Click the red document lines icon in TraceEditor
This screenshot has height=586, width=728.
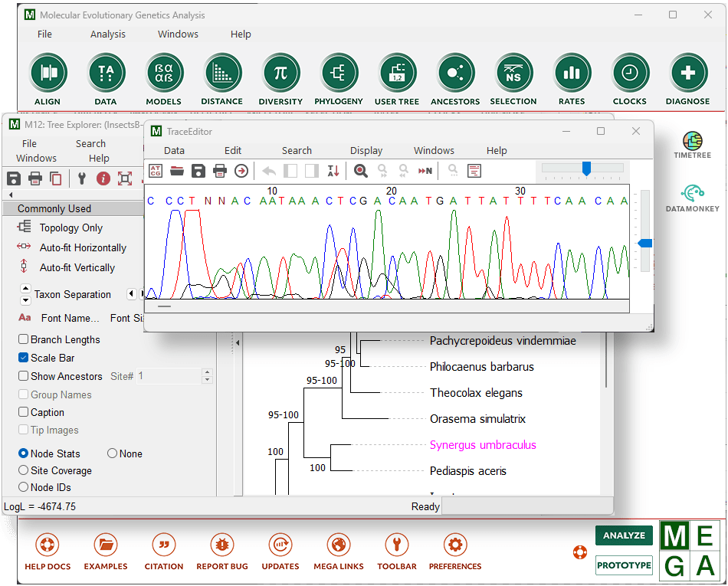474,171
